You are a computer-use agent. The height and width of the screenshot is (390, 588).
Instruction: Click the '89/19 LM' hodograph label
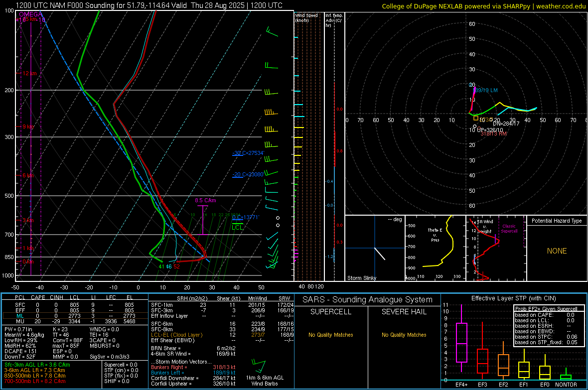pos(486,90)
